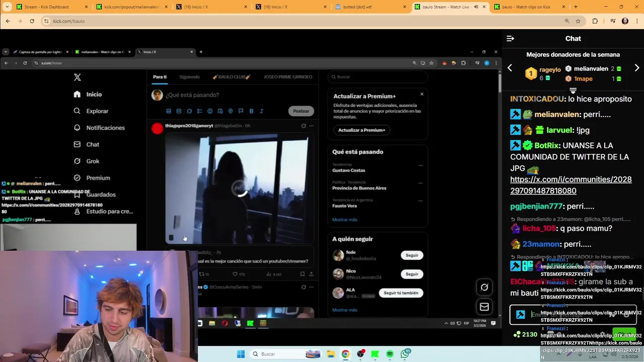The width and height of the screenshot is (644, 362).
Task: Show previous top donors with left arrow
Action: click(510, 68)
